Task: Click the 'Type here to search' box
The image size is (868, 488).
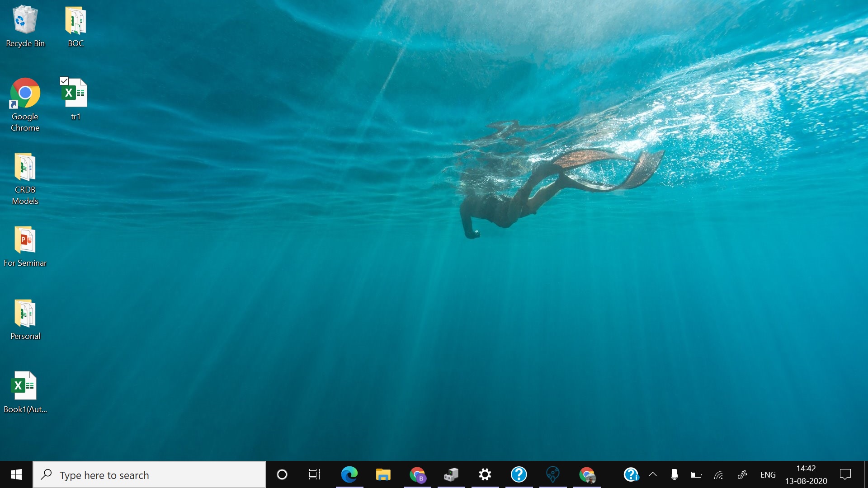Action: click(149, 475)
